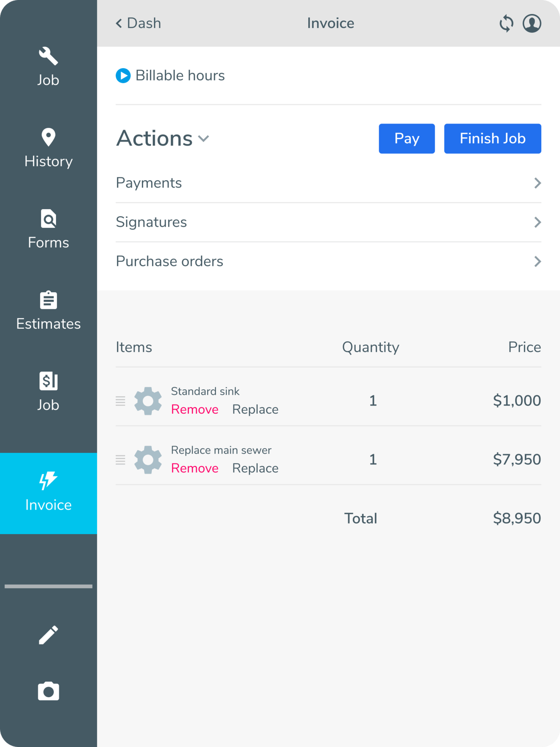The width and height of the screenshot is (560, 747).
Task: Click gear icon for Standard sink
Action: 148,401
